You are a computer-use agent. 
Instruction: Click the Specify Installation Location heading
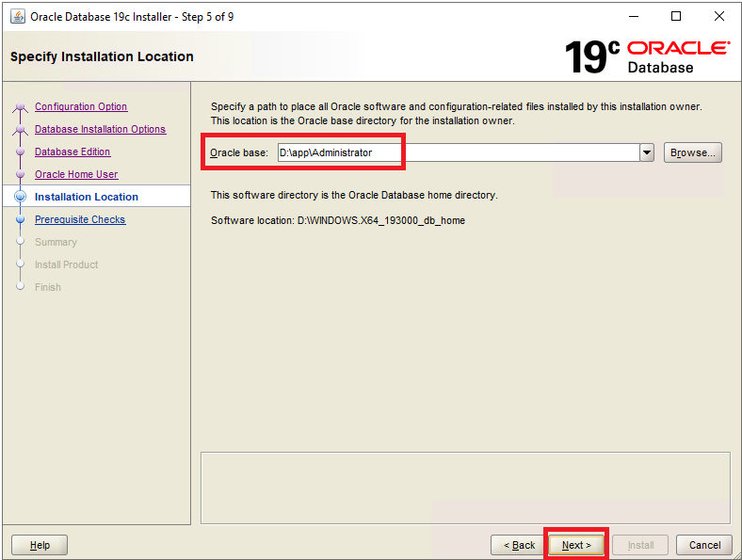[x=102, y=56]
